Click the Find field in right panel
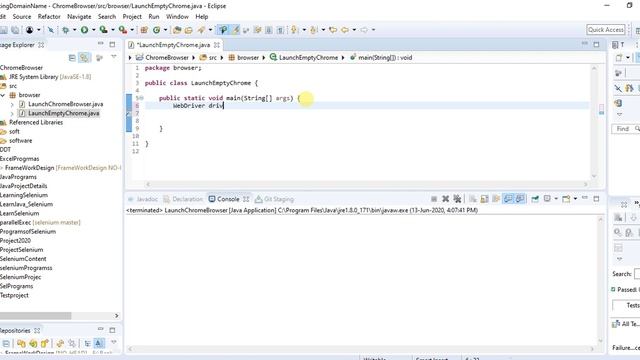Screen dimensions: 640x360 (626, 129)
